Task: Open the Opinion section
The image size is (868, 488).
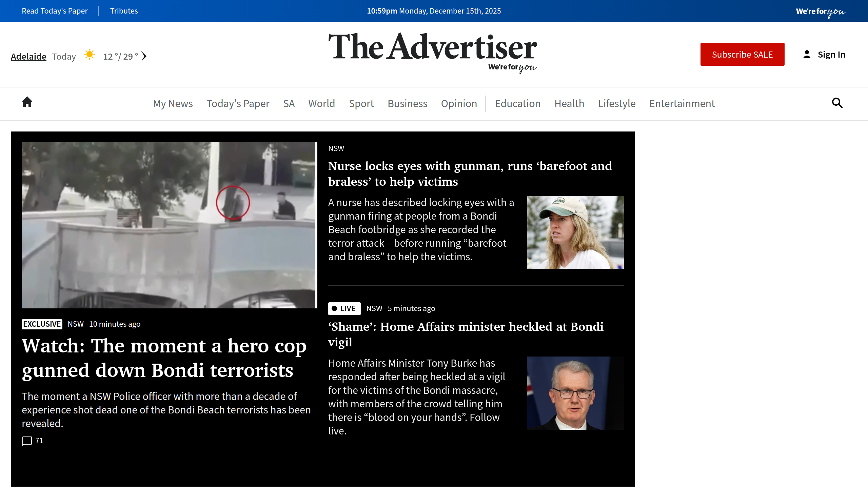Action: coord(459,103)
